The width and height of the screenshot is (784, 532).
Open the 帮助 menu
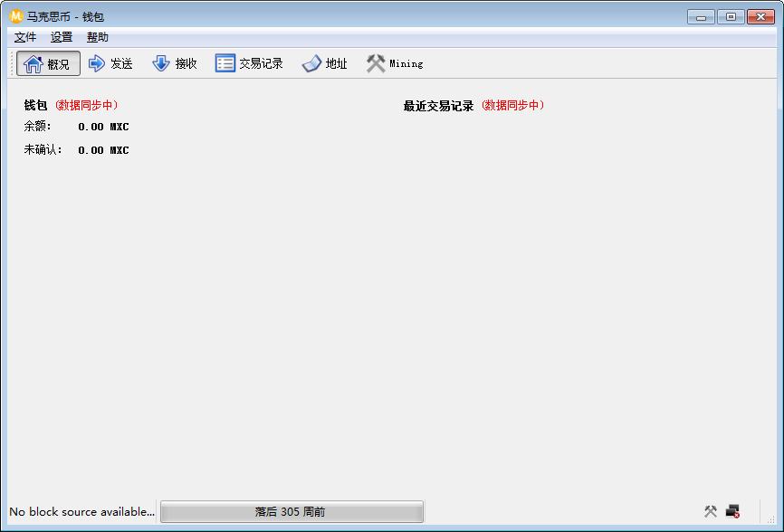(97, 37)
